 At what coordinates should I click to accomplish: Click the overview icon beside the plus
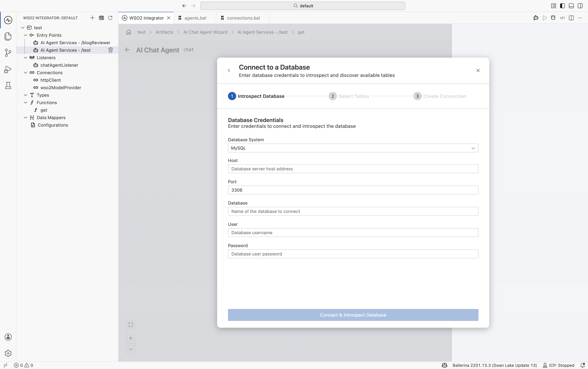pos(101,18)
